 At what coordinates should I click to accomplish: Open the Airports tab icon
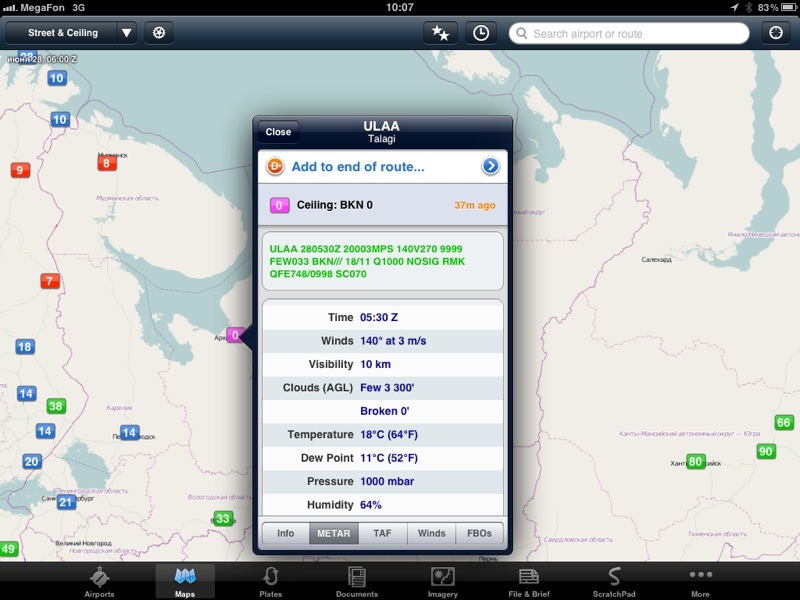[99, 580]
